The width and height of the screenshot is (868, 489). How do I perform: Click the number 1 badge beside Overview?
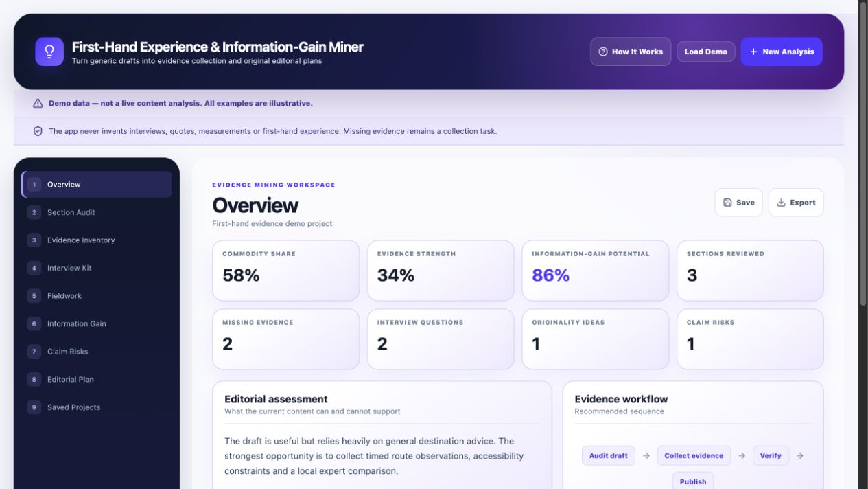pyautogui.click(x=34, y=185)
